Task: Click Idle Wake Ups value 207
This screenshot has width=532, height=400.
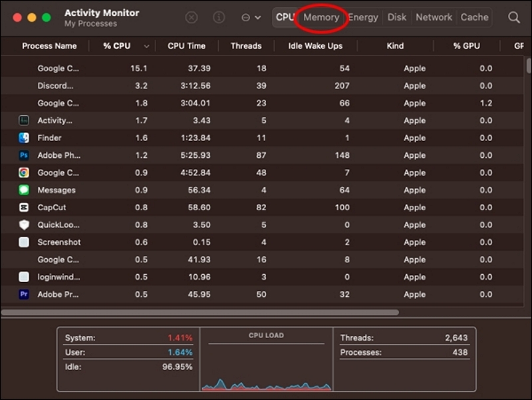Action: (342, 86)
